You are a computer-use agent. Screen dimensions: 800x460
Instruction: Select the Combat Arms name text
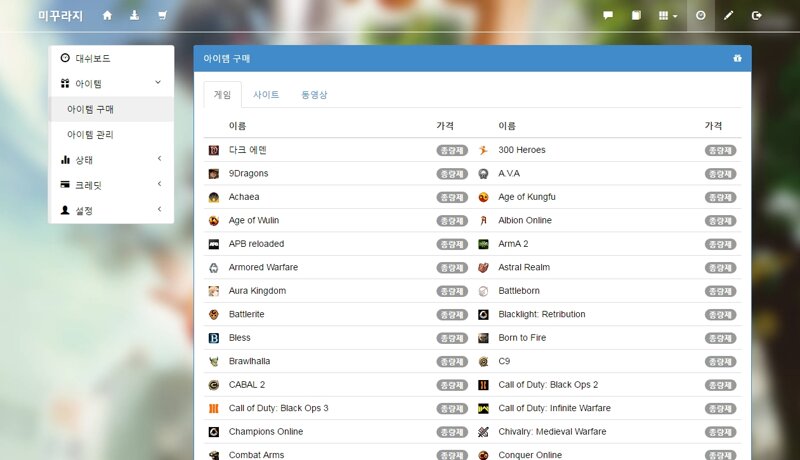(x=256, y=454)
